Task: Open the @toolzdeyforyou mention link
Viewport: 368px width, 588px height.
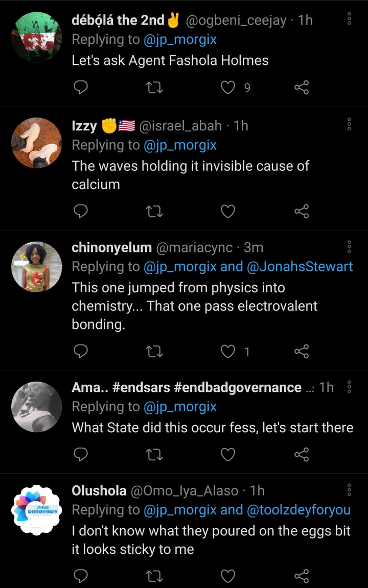Action: tap(299, 509)
